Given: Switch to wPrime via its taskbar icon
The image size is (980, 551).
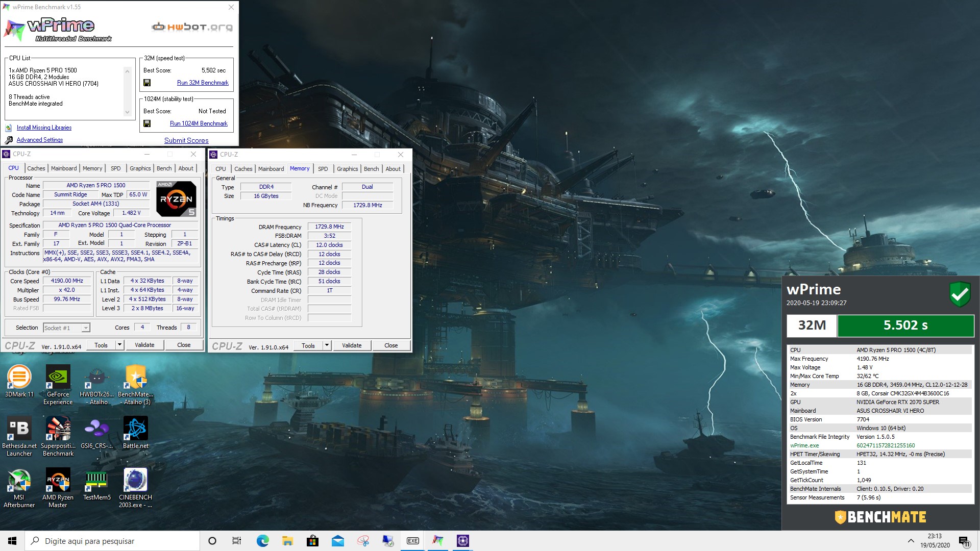Looking at the screenshot, I should pos(438,541).
